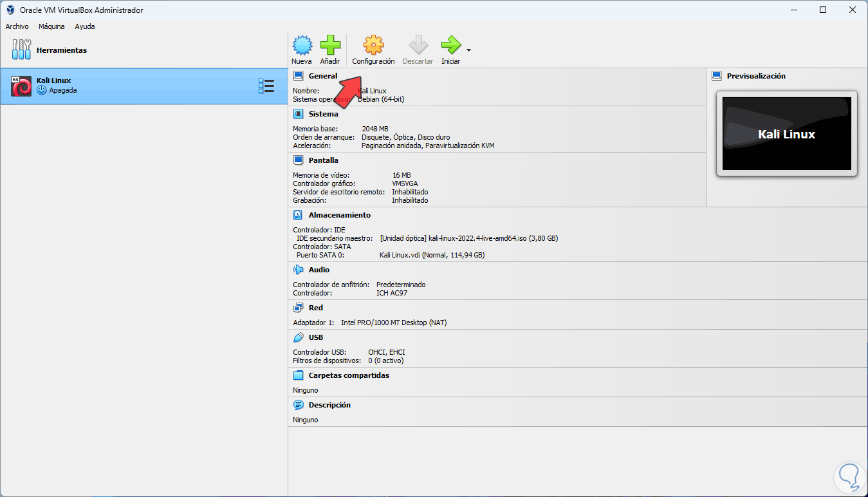Open the Descripción section title link

coord(329,405)
